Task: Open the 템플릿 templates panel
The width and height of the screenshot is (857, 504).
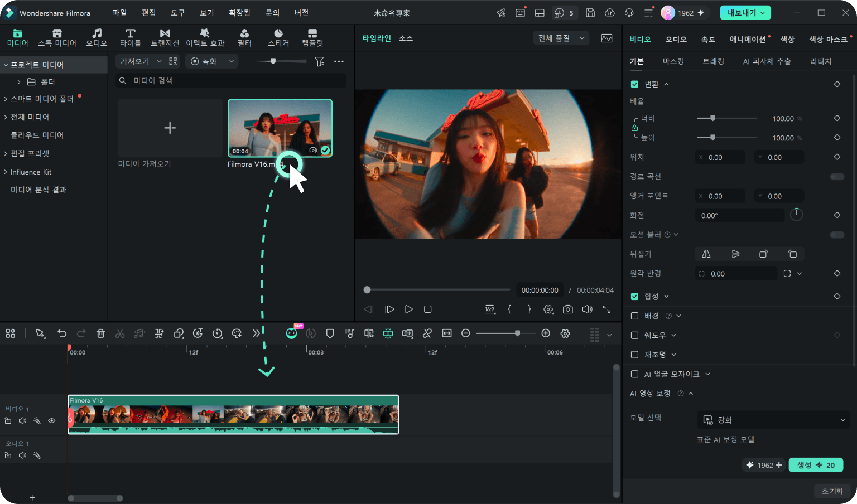Action: pos(312,37)
